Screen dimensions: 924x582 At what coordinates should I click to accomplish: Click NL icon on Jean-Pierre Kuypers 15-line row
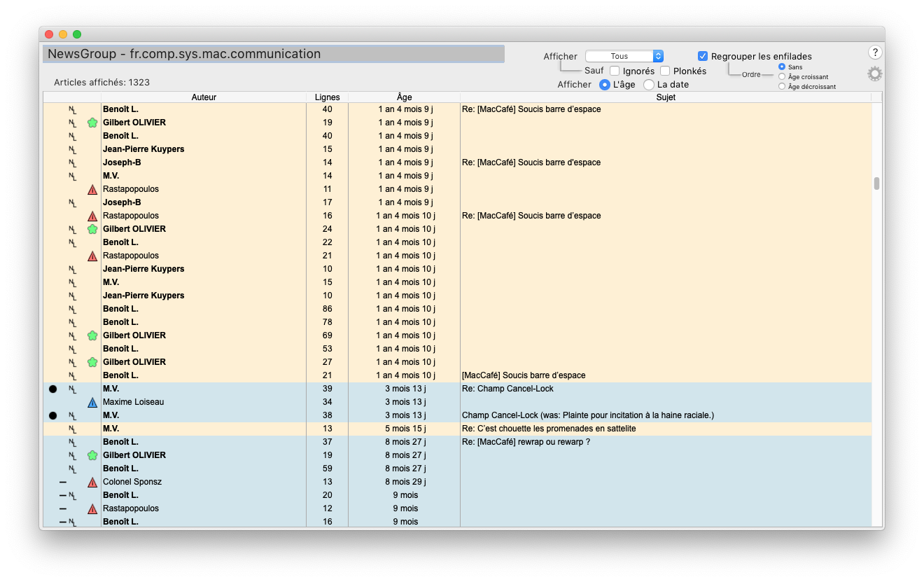pyautogui.click(x=72, y=149)
